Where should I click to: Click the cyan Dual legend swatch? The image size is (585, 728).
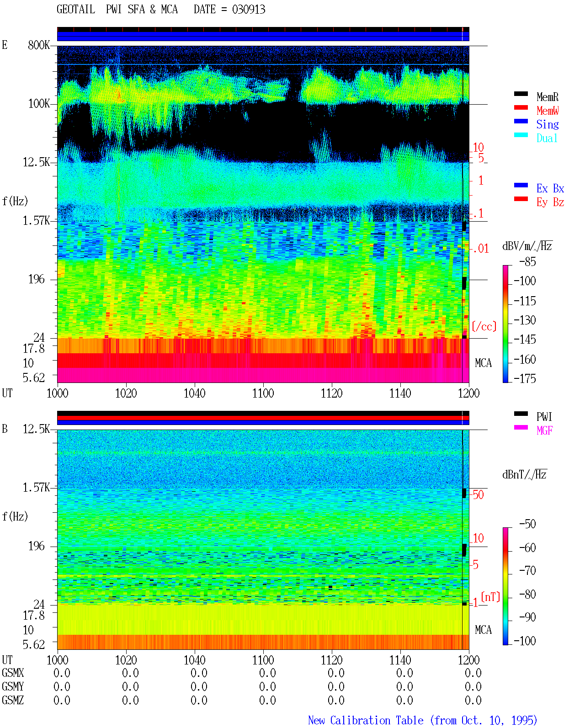[x=521, y=135]
